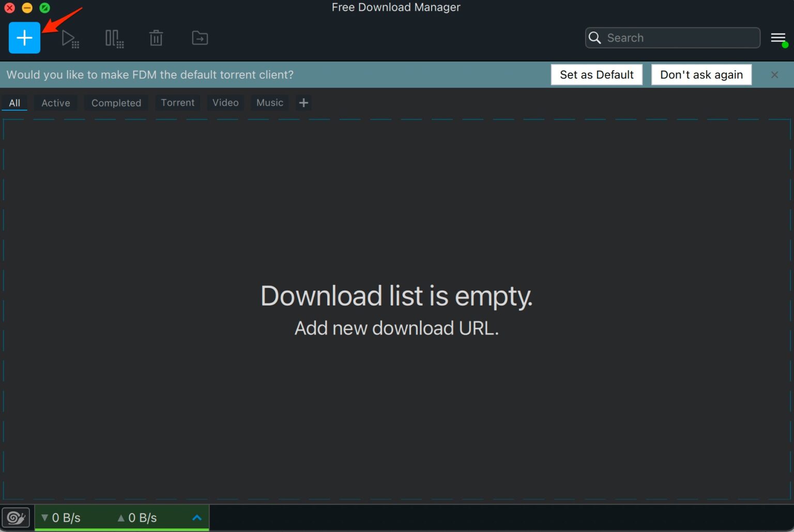
Task: Resume all downloads
Action: (x=70, y=38)
